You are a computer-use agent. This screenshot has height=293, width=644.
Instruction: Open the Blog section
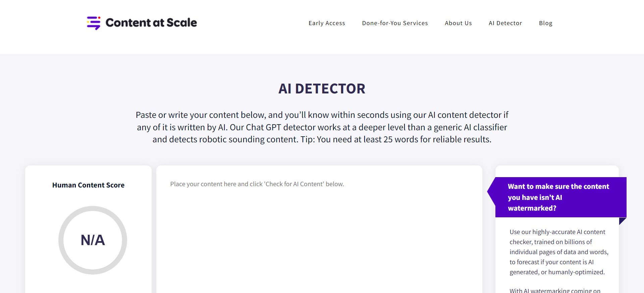click(546, 23)
